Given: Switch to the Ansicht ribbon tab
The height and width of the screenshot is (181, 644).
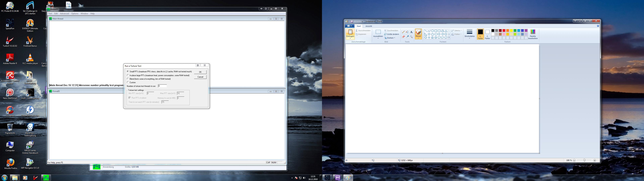Looking at the screenshot, I should coord(369,26).
